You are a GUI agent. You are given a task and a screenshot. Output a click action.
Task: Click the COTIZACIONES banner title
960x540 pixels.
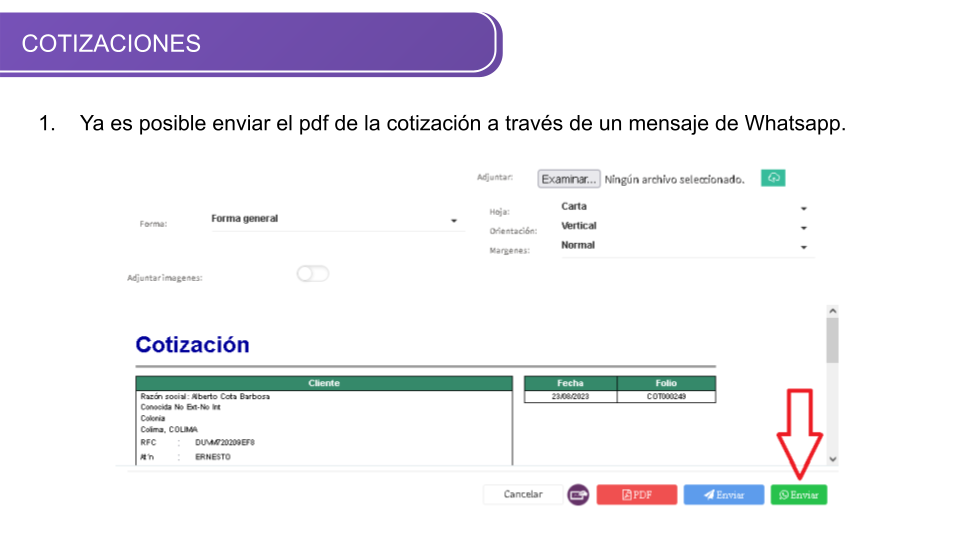click(111, 43)
